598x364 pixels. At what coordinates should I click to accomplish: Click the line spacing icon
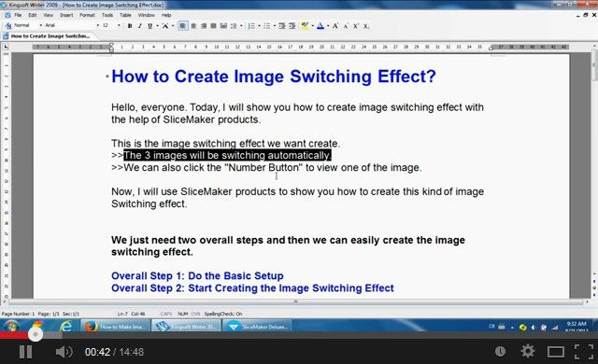click(x=234, y=26)
